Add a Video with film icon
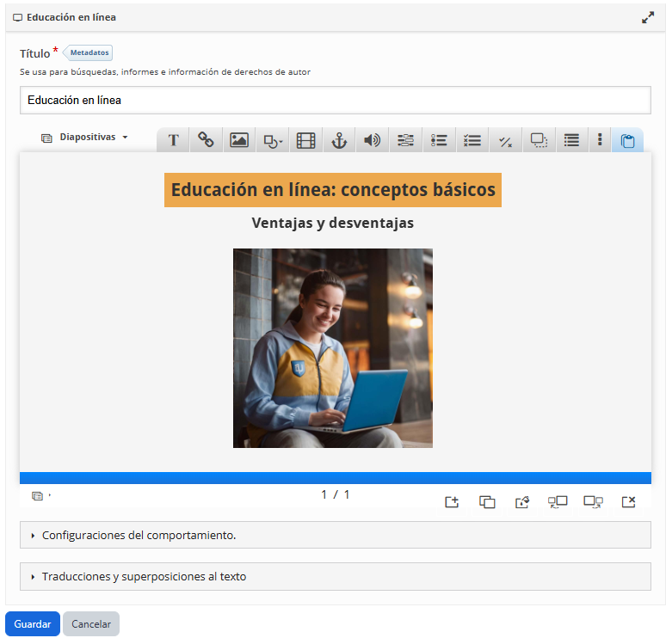Viewport: 672px width, 638px height. [305, 140]
